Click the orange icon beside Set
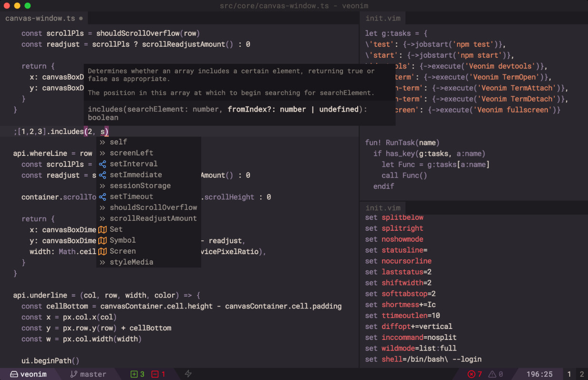Image resolution: width=588 pixels, height=380 pixels. [103, 229]
